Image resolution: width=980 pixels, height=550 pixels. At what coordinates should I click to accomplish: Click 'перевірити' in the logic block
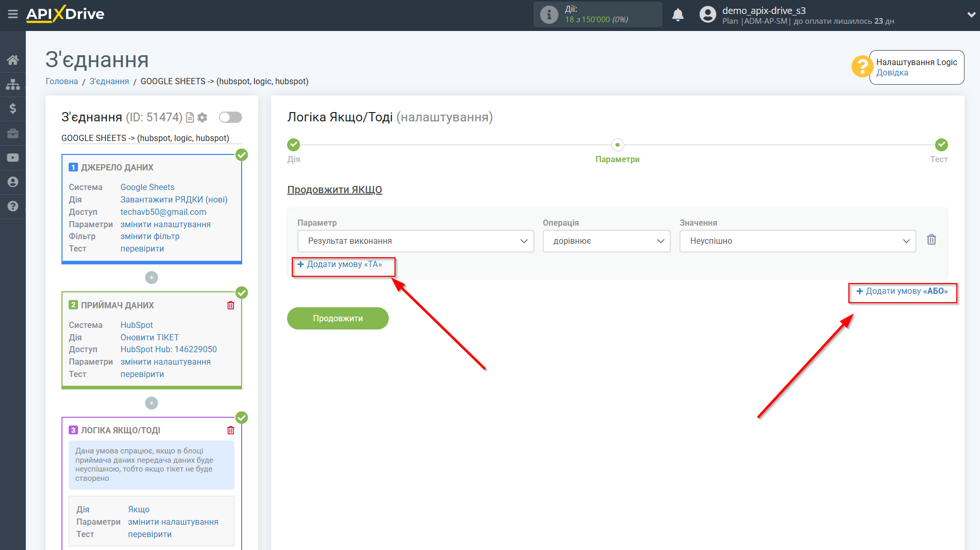tap(150, 535)
